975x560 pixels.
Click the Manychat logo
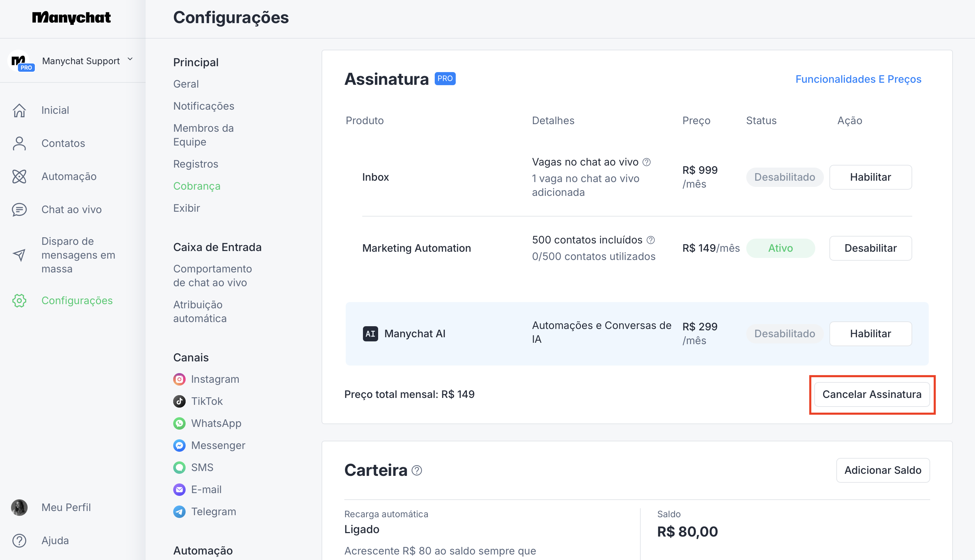pos(71,17)
